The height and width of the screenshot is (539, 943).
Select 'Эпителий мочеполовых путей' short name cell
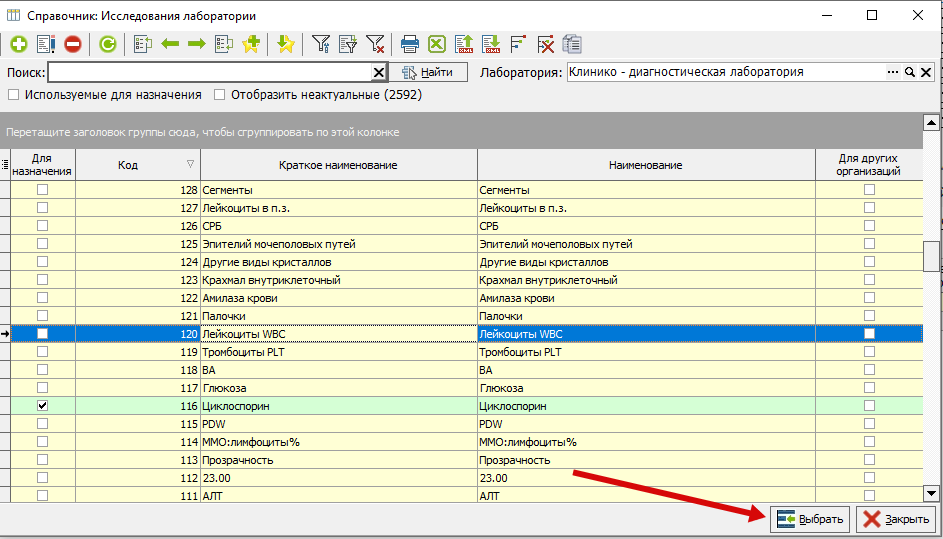[x=339, y=244]
